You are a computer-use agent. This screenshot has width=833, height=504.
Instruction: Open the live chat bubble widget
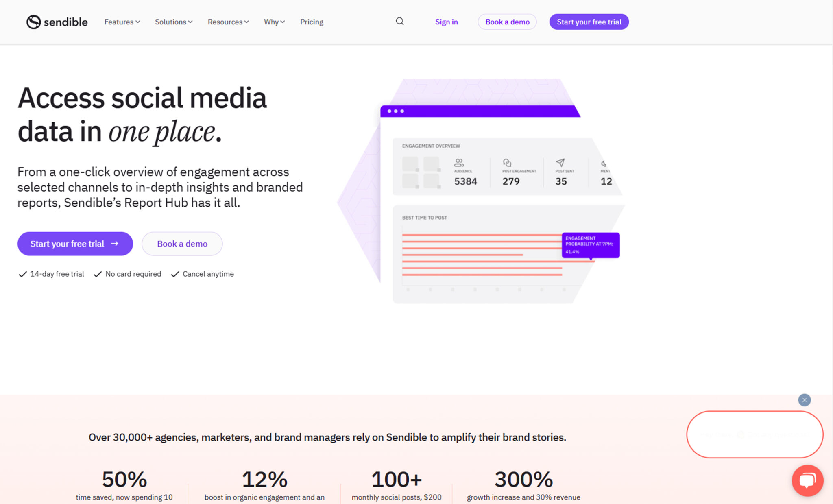807,480
